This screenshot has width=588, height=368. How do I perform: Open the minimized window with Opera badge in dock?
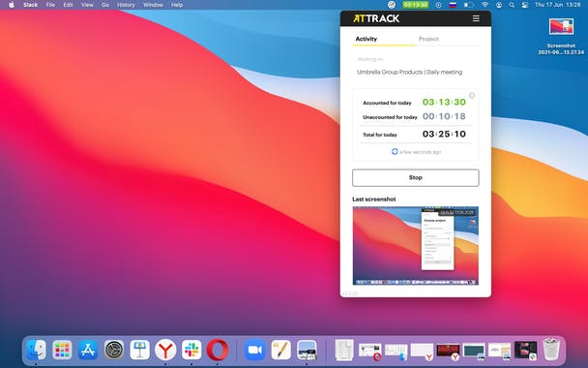coord(369,351)
